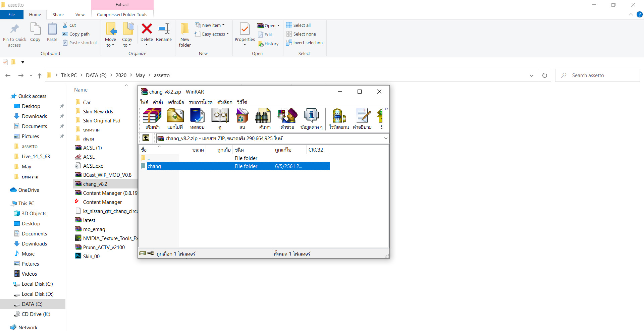This screenshot has width=644, height=331.
Task: Click the Rename button in ribbon
Action: click(x=164, y=33)
